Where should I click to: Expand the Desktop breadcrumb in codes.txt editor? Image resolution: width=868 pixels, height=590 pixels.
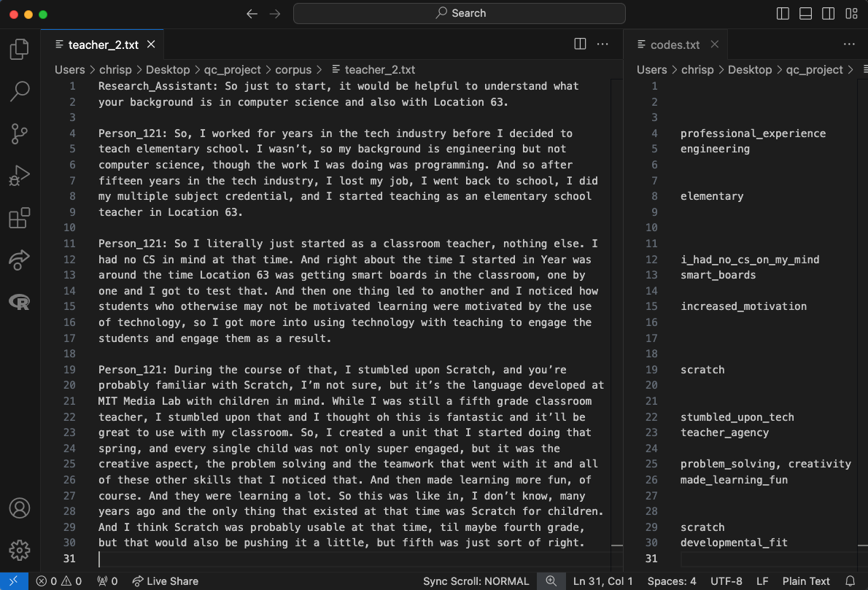pyautogui.click(x=750, y=70)
